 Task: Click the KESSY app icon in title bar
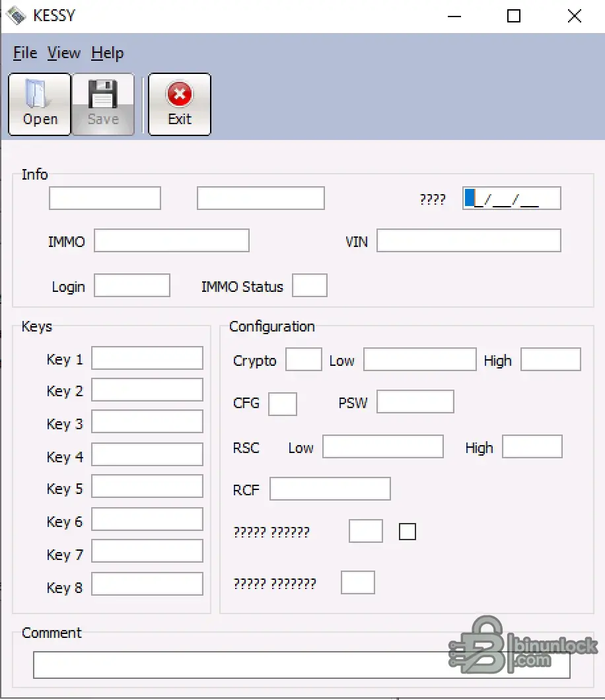click(17, 16)
